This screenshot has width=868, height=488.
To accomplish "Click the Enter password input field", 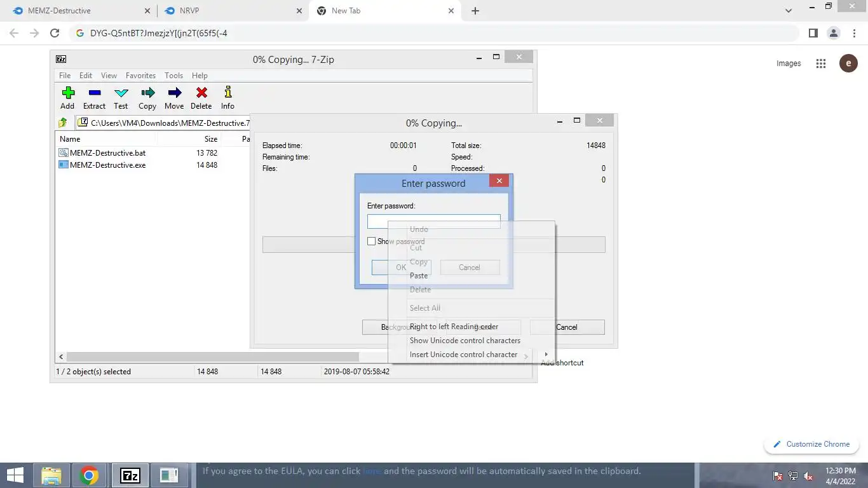I will pyautogui.click(x=434, y=221).
